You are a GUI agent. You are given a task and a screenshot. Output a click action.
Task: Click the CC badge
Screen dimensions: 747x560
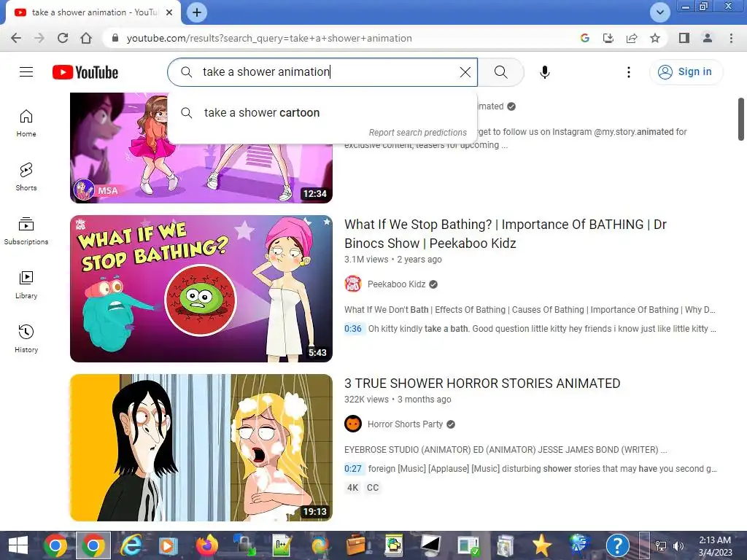[x=373, y=488]
